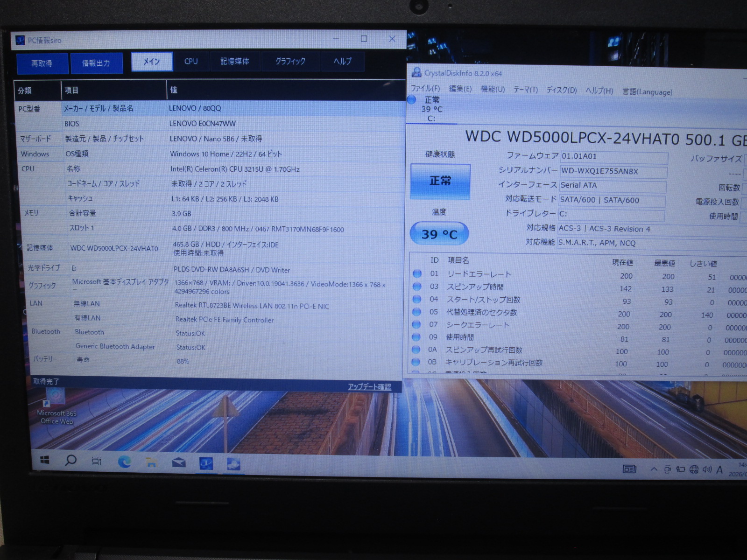
Task: Click the 分類 column header
Action: (x=38, y=91)
